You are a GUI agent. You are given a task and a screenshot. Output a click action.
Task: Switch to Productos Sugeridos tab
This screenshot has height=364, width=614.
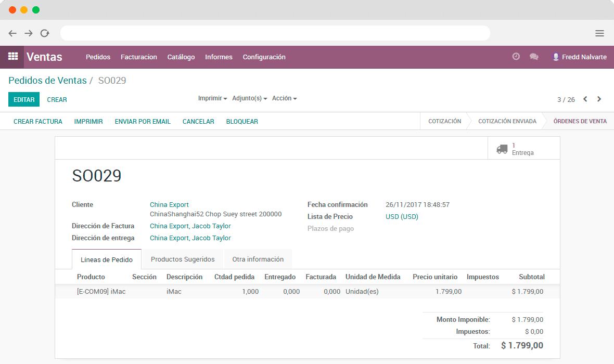(183, 259)
